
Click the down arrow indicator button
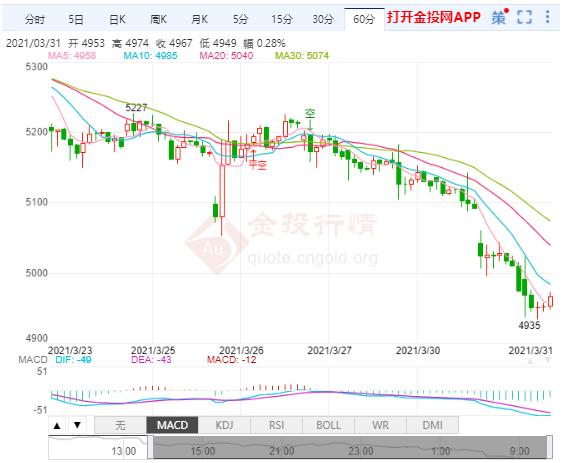pos(77,425)
